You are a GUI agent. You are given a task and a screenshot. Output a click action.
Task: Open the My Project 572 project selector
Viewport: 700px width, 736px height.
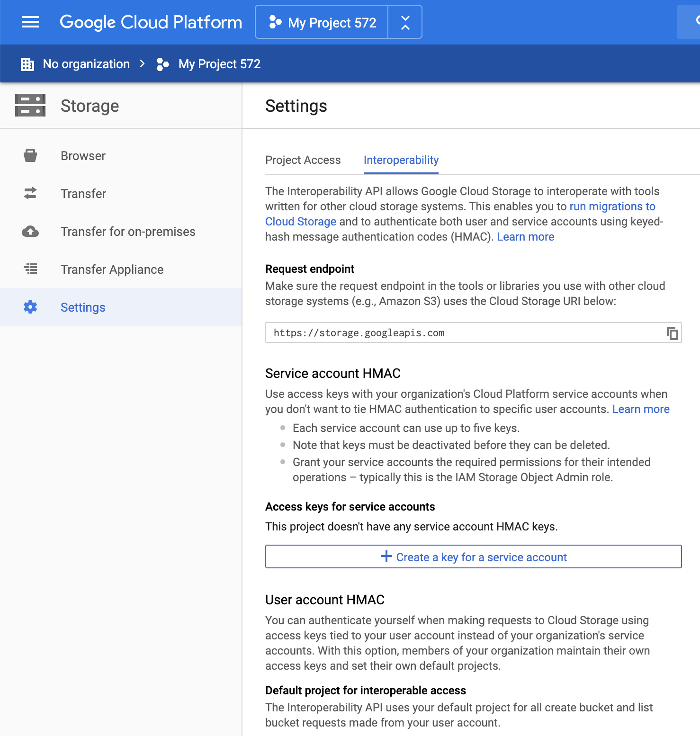coord(322,22)
